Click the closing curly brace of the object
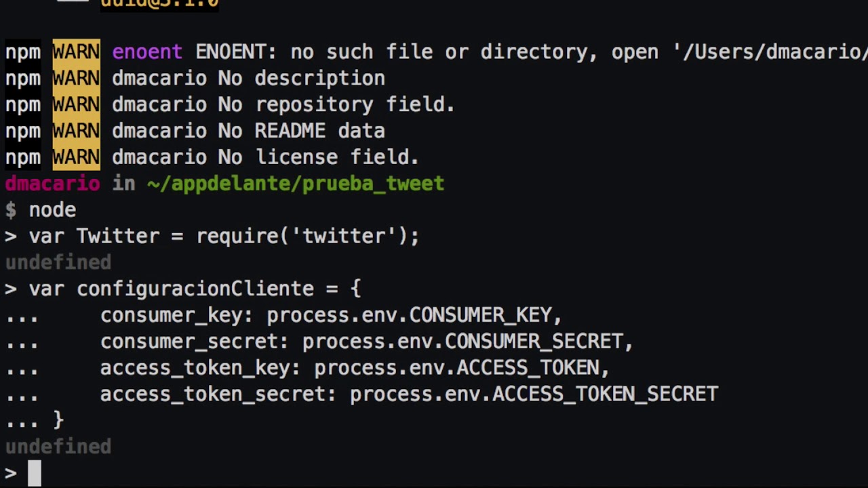 coord(58,420)
